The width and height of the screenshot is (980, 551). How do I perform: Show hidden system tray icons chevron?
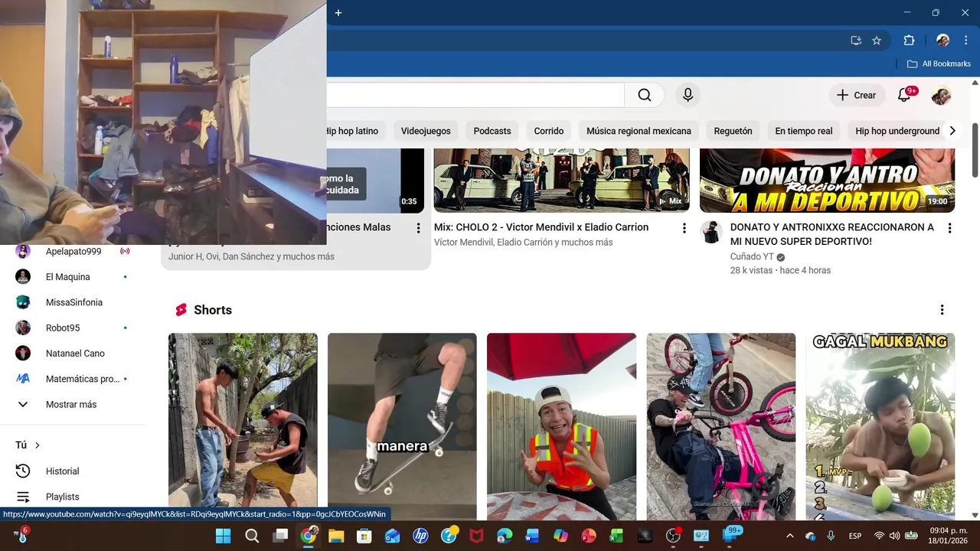click(x=790, y=536)
